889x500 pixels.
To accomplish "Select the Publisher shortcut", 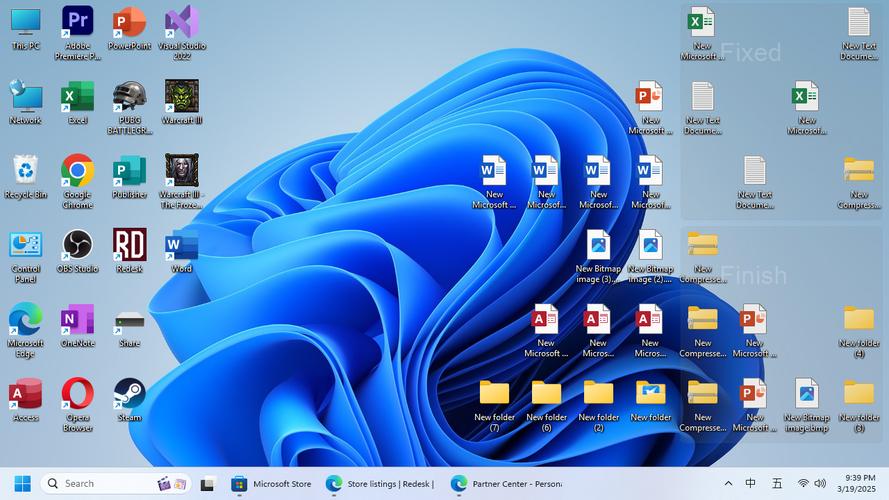I will tap(130, 177).
